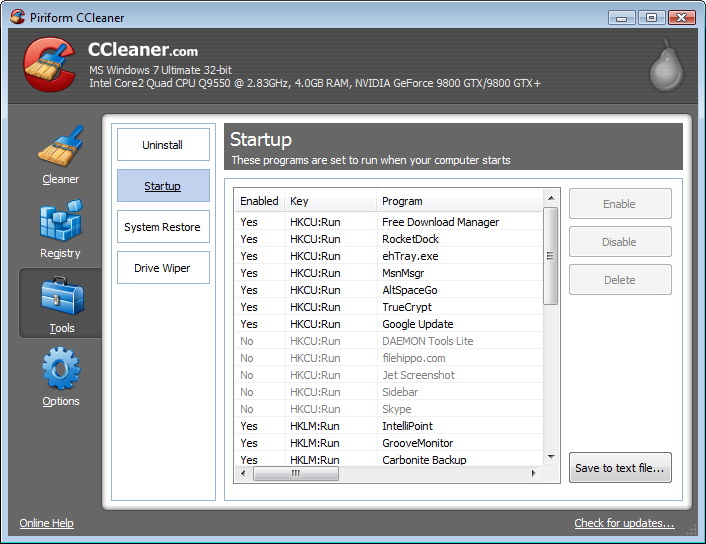Viewport: 706px width, 544px height.
Task: Click the CCleaner logo in header
Action: [49, 66]
